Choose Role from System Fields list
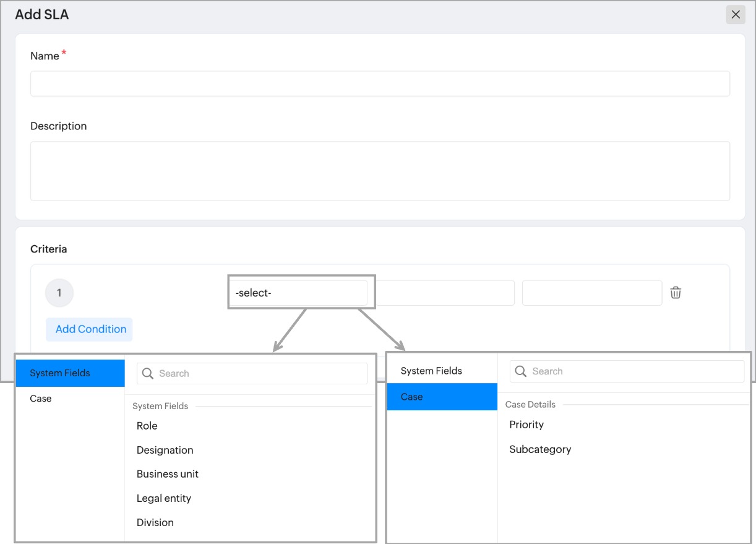The image size is (756, 544). [147, 426]
